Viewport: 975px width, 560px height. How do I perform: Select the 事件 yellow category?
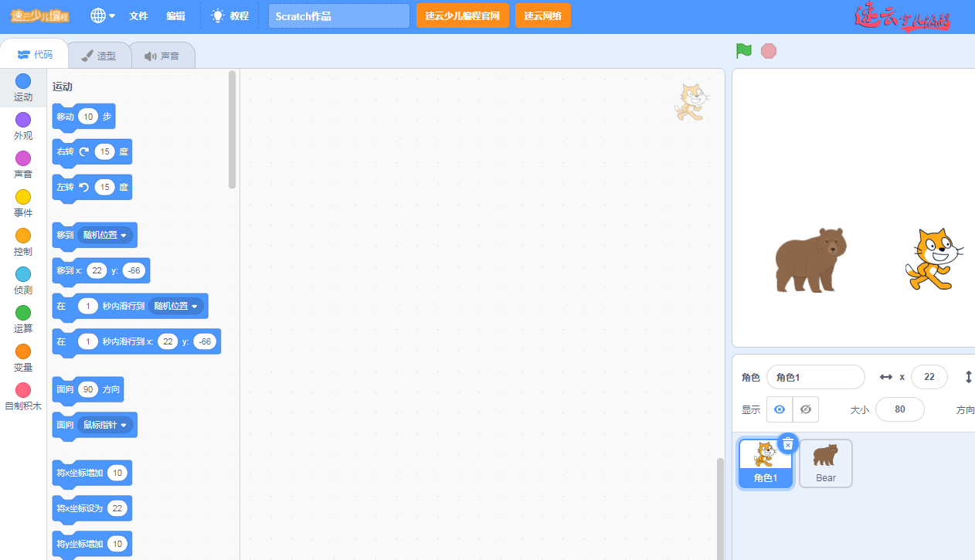pos(23,198)
